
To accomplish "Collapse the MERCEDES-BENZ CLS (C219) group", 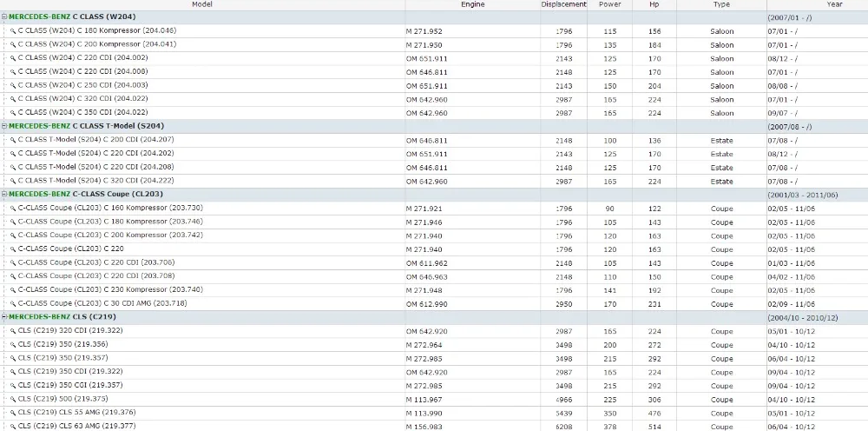I will (4, 317).
